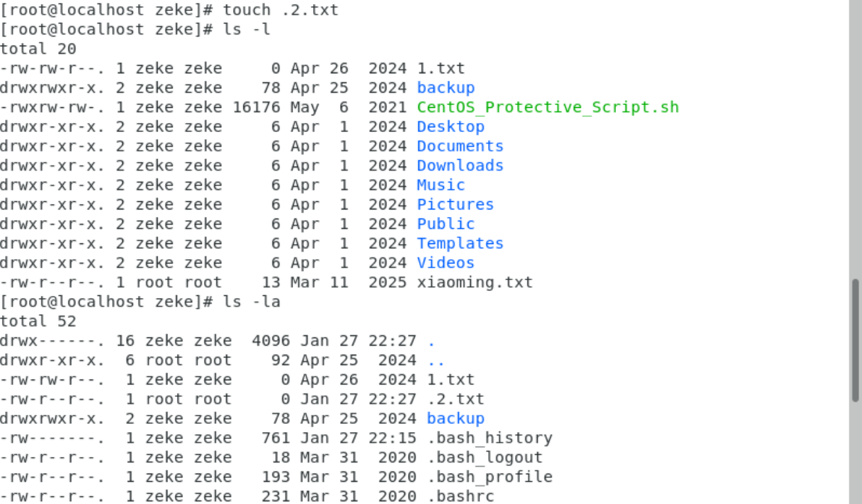Click the 'ls -la' command text
This screenshot has width=862, height=504.
point(252,301)
